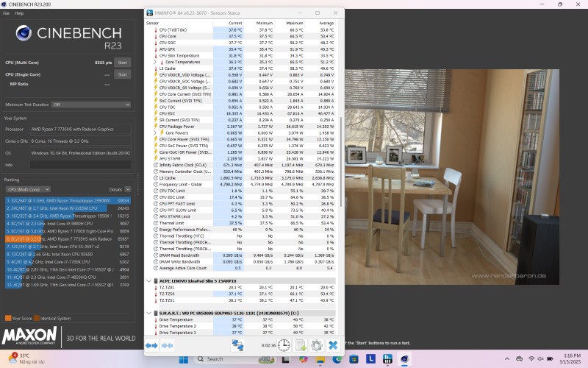Collapse the S.M.A.R.T. WD PC SN5000S group
This screenshot has height=368, width=588.
click(148, 314)
